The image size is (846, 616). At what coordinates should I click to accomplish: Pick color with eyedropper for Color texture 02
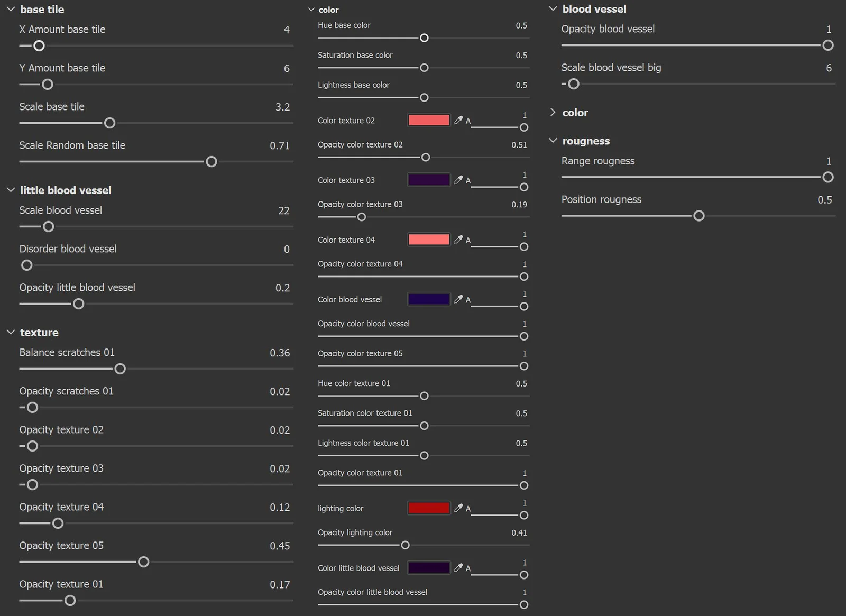[x=458, y=120]
